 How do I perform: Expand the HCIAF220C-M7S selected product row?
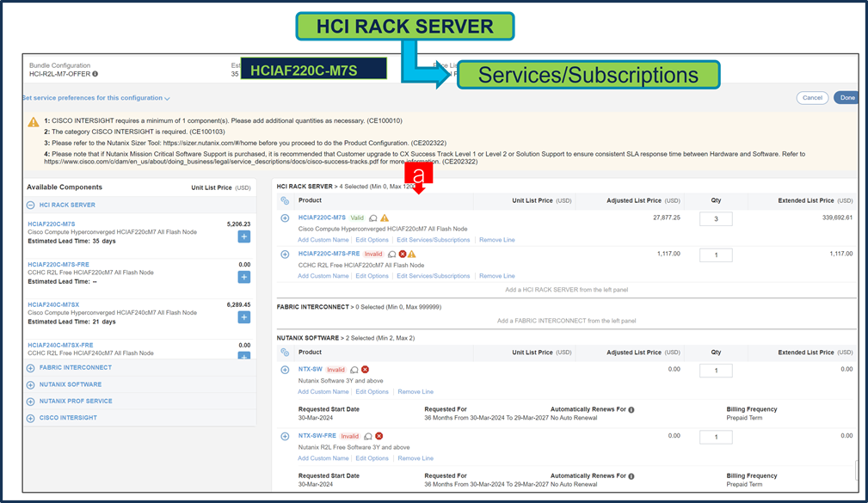coord(285,218)
